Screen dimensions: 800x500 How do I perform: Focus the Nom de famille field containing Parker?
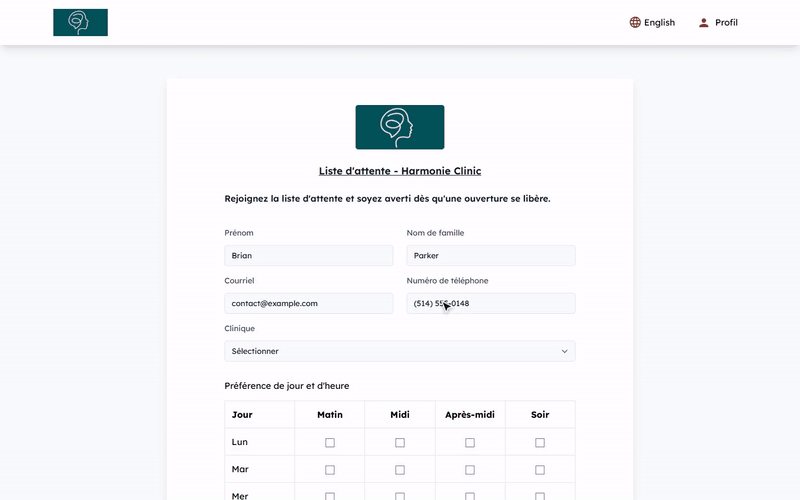[x=491, y=256]
